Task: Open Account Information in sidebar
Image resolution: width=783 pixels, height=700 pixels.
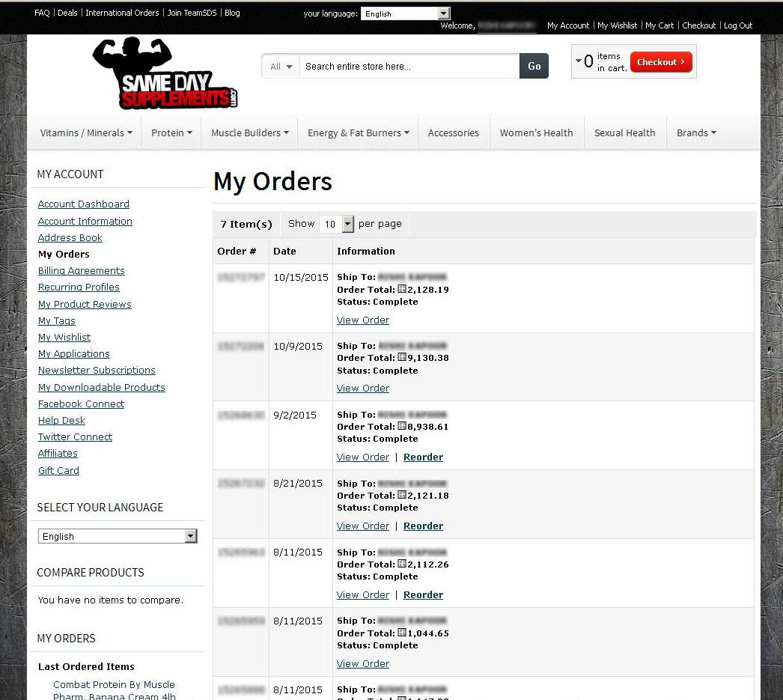Action: click(x=85, y=221)
